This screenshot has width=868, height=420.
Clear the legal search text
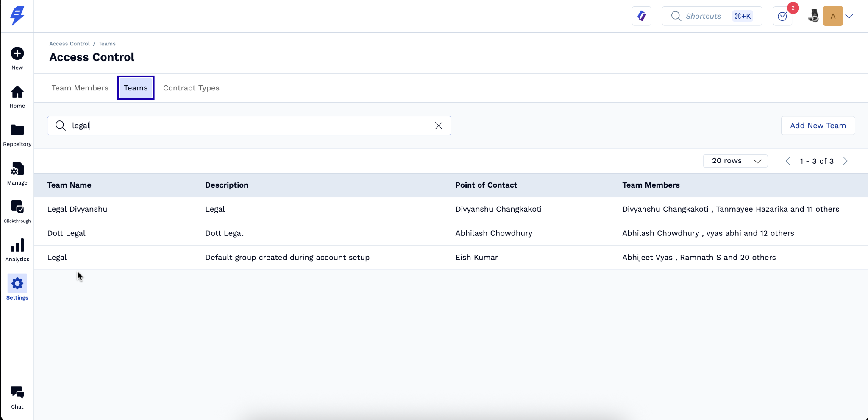(x=439, y=126)
